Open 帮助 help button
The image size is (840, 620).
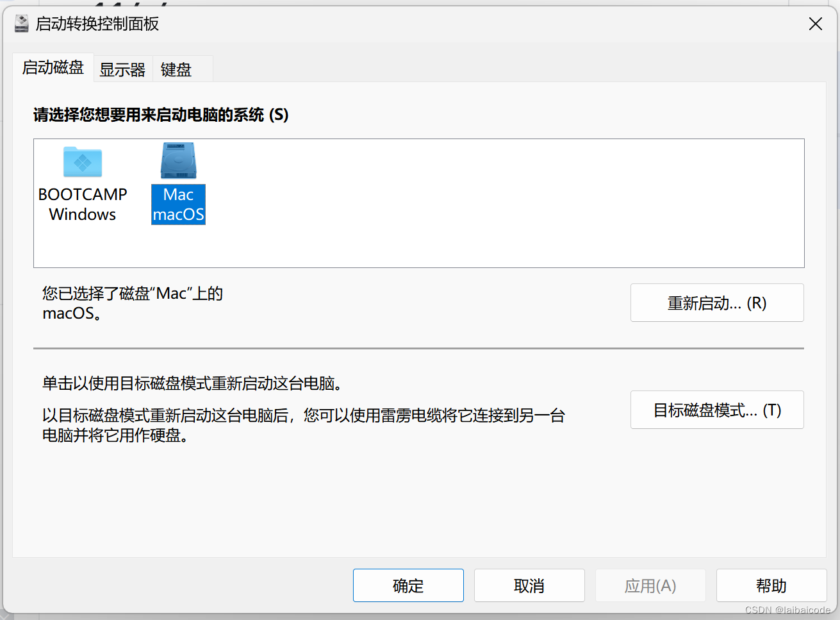click(x=771, y=585)
